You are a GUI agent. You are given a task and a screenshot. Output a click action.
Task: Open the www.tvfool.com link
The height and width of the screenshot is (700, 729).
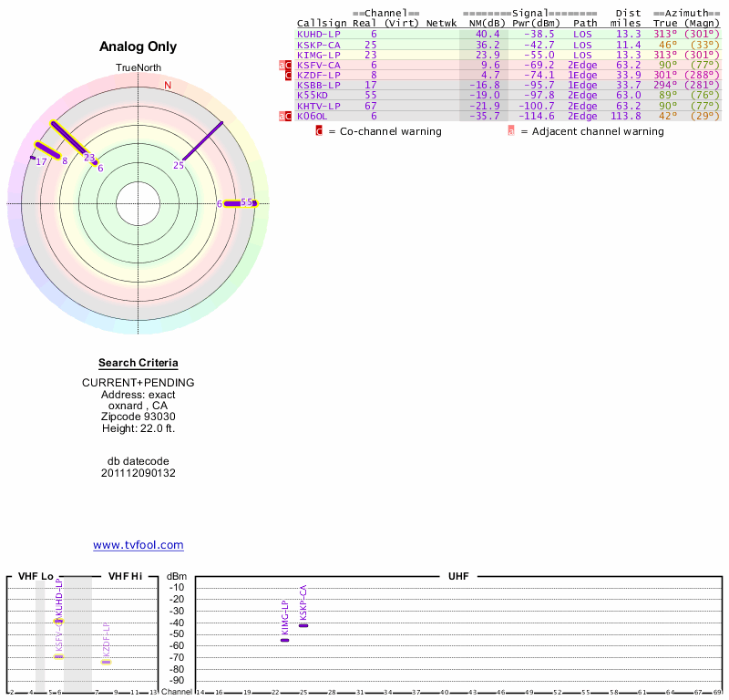139,545
